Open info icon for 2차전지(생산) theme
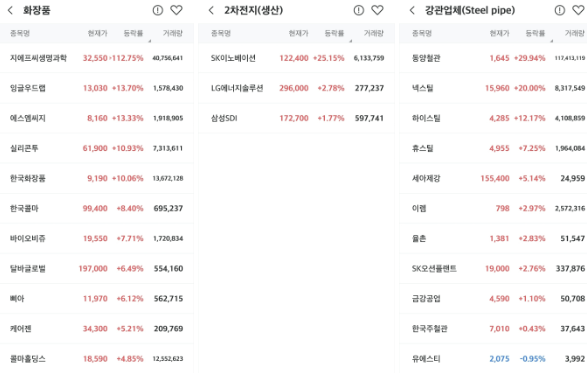Screen dimensions: 587x373 point(359,10)
